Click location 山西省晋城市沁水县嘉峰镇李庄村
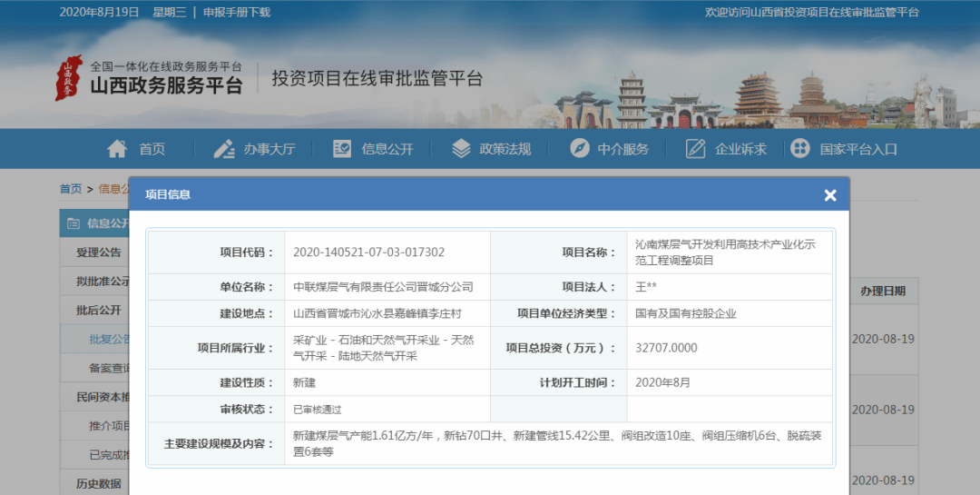Screen dimensions: 980x495 [377, 313]
